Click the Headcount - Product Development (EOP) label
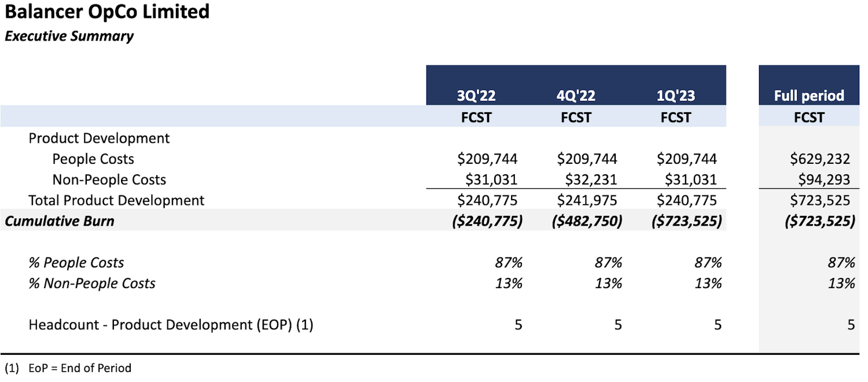 click(171, 325)
